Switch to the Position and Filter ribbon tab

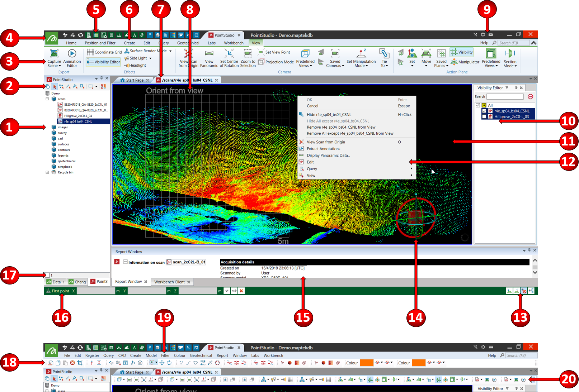click(100, 43)
